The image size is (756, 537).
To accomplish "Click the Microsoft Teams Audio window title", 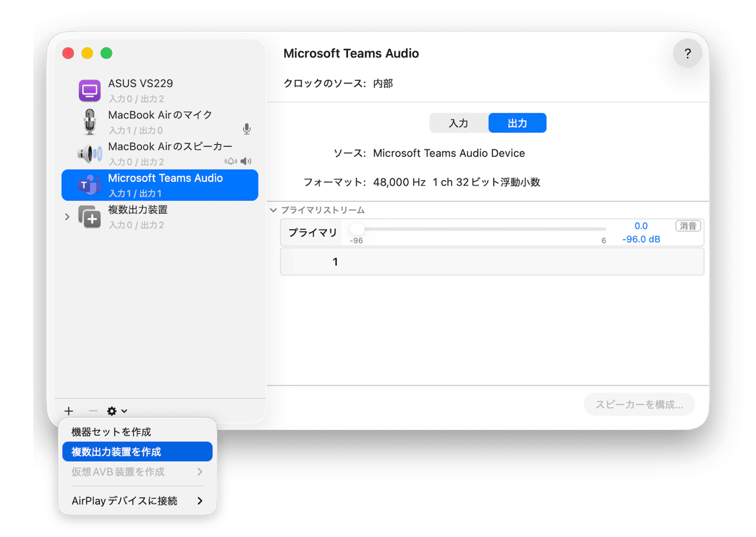I will click(351, 53).
